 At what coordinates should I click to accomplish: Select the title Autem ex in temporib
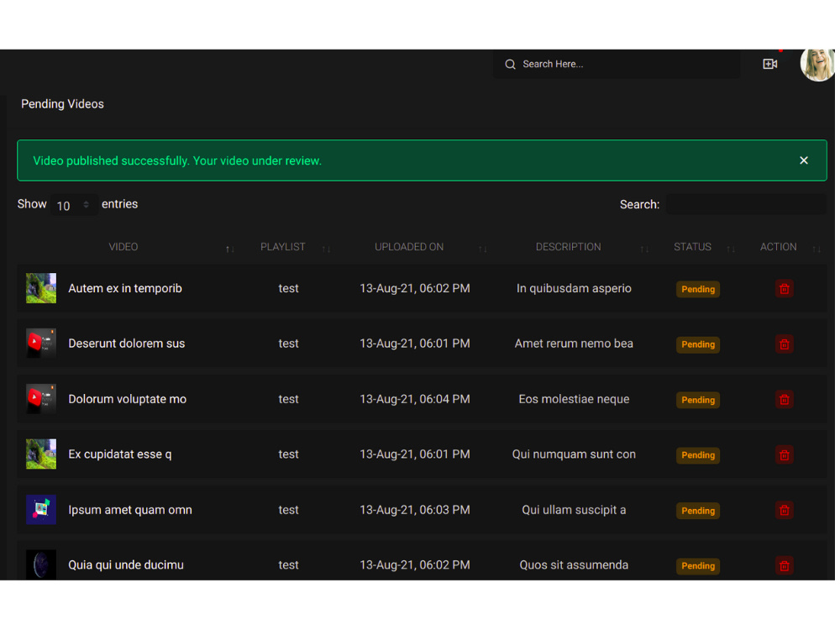(125, 288)
